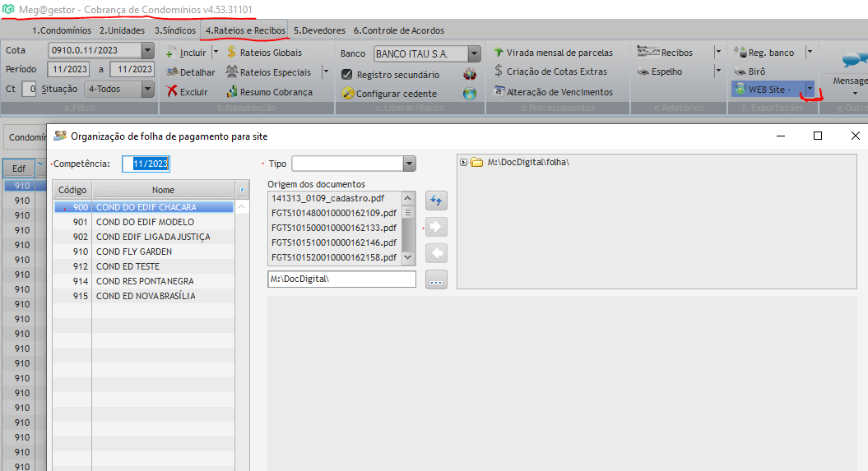Switch to the 5.Devedores tab
868x471 pixels.
click(319, 30)
